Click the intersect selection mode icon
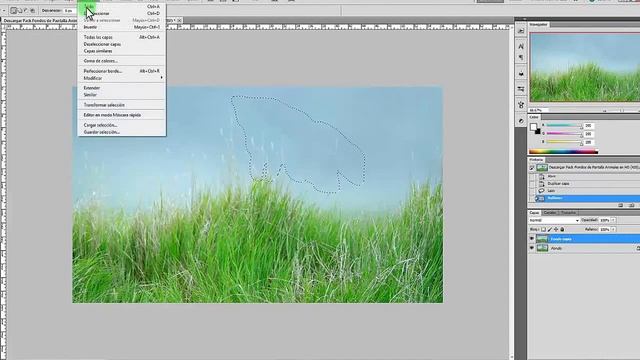Viewport: 640px width, 360px height. 33,10
